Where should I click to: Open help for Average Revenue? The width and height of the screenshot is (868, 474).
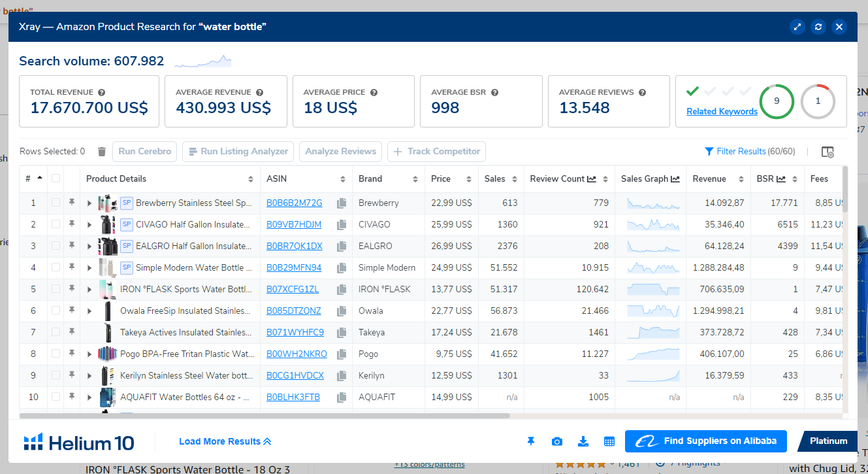coord(259,93)
